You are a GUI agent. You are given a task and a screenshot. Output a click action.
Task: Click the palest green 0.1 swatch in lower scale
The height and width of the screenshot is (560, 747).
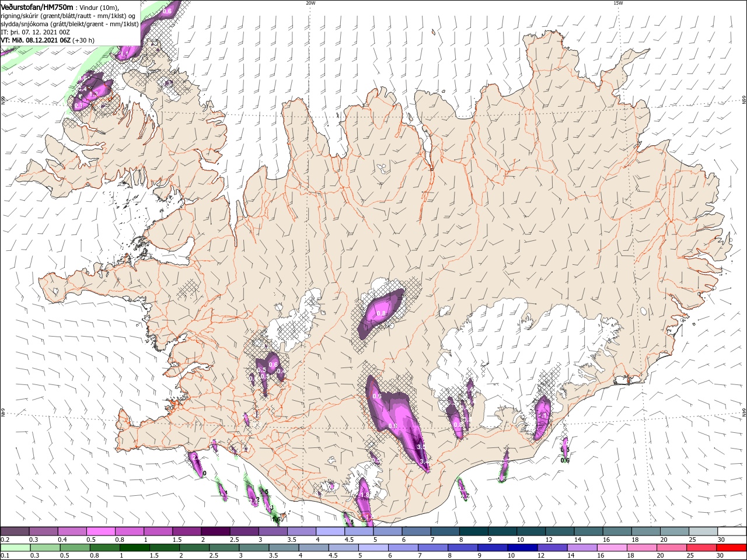[15, 548]
